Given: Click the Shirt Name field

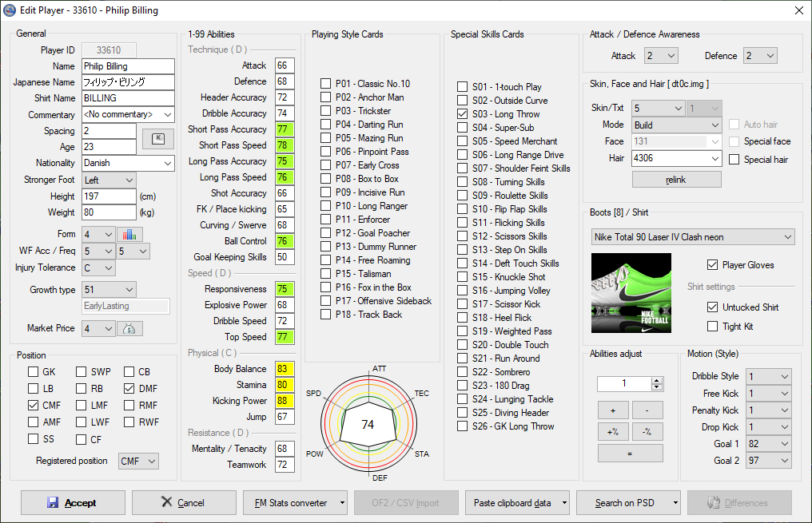Looking at the screenshot, I should coord(129,98).
